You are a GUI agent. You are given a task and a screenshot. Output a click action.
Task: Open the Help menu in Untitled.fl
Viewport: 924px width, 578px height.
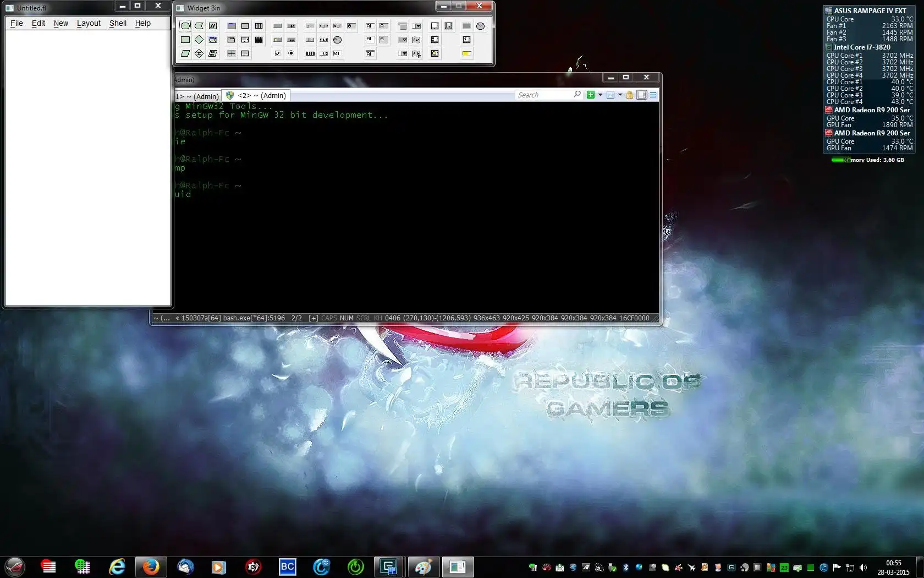click(143, 23)
